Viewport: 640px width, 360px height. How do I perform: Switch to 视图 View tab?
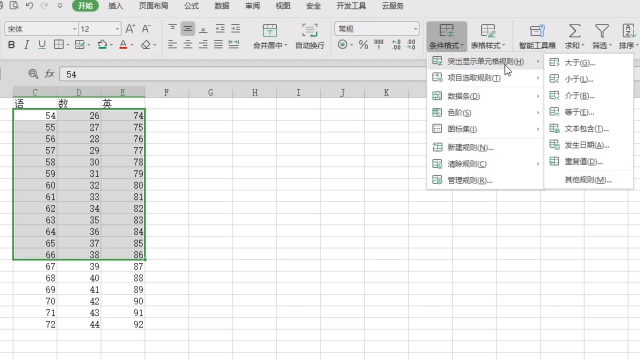pyautogui.click(x=282, y=6)
